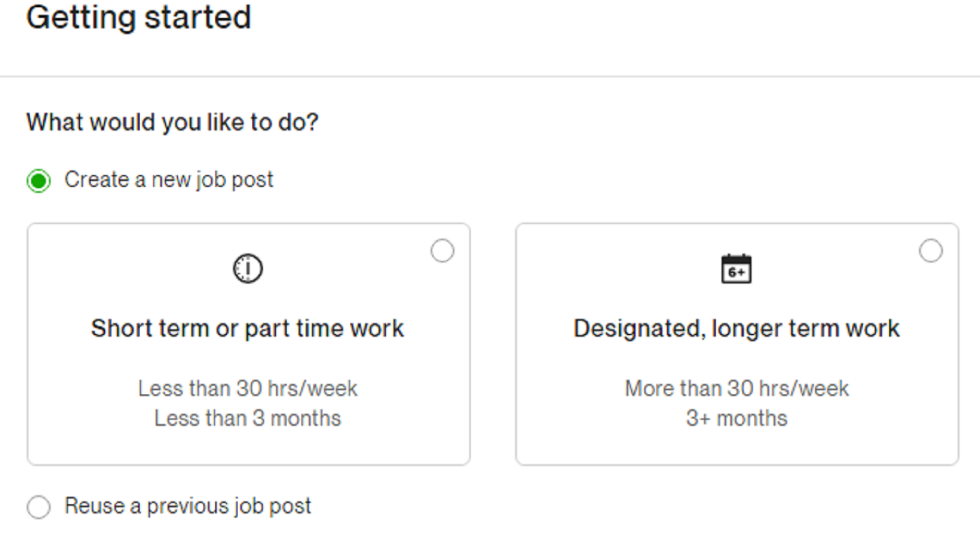Click the 'What would you like to do?' heading
Screen dimensions: 980x534
(x=172, y=123)
